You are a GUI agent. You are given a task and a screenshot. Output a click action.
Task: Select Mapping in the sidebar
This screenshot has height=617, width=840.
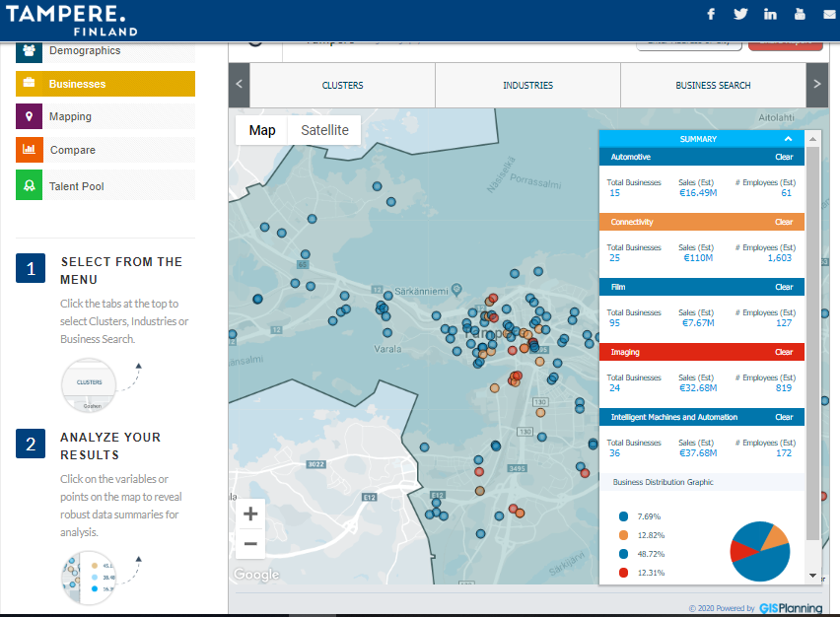click(105, 116)
